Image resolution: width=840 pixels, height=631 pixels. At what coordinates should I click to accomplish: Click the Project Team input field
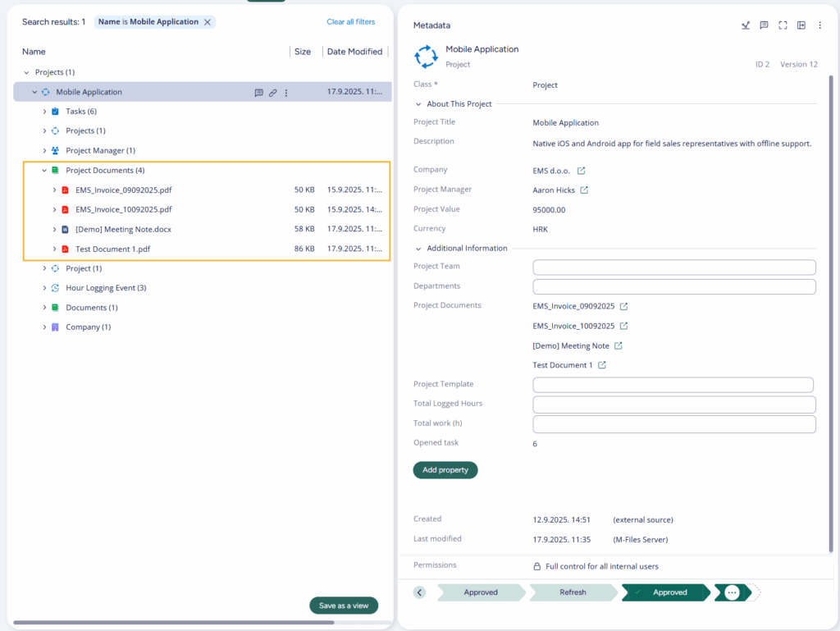tap(673, 267)
